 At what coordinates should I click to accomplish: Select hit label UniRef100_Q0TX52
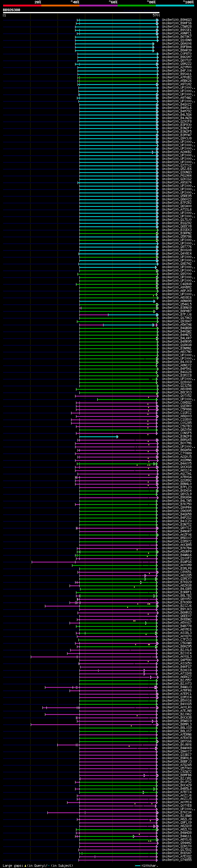pyautogui.click(x=177, y=396)
